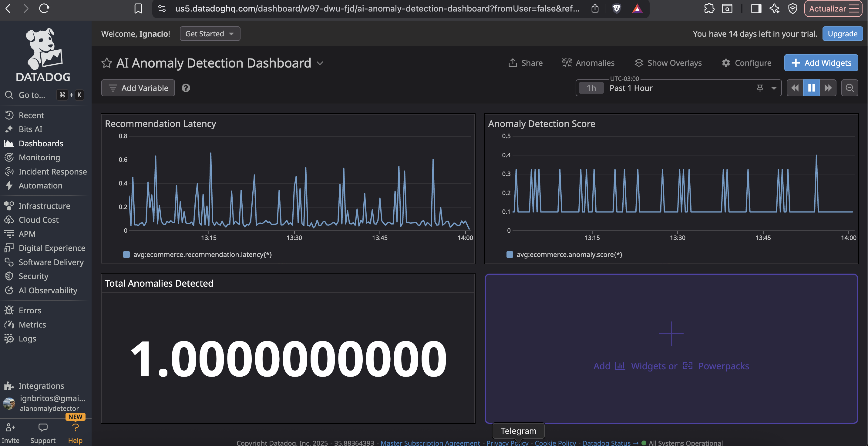
Task: Step time range backward
Action: pos(795,88)
